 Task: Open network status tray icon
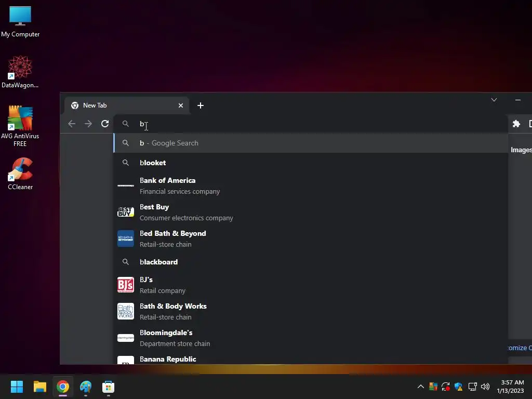click(x=472, y=387)
